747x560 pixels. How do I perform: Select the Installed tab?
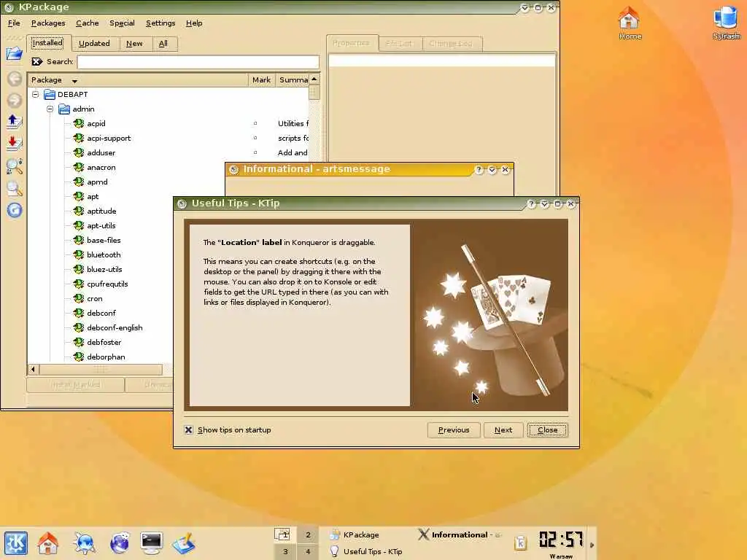pos(47,43)
